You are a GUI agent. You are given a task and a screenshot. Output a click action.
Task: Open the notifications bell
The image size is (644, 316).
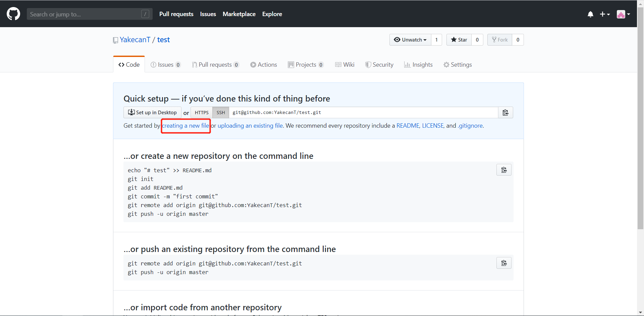point(590,14)
